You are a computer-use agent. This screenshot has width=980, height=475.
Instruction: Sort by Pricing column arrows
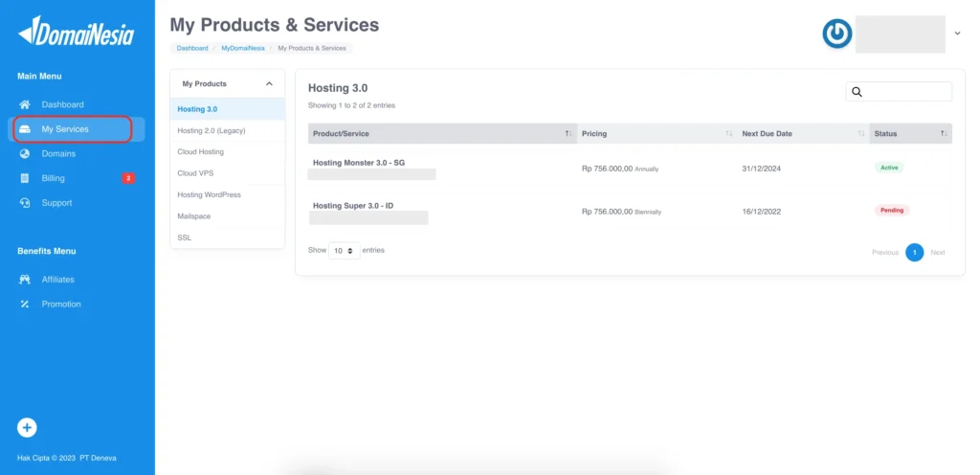click(x=728, y=134)
